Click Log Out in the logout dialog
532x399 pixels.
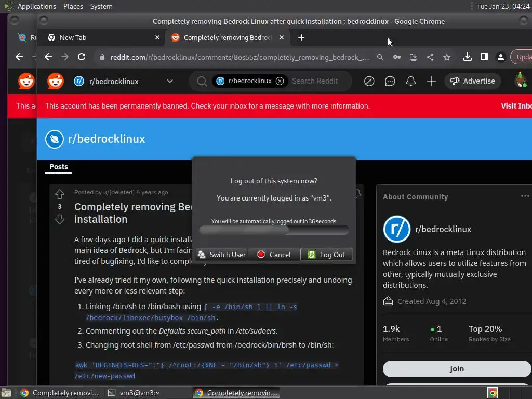pyautogui.click(x=326, y=255)
